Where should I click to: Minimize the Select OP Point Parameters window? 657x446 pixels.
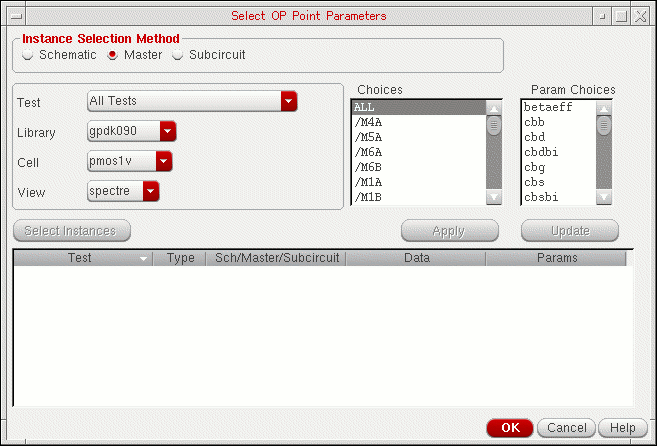click(x=602, y=16)
